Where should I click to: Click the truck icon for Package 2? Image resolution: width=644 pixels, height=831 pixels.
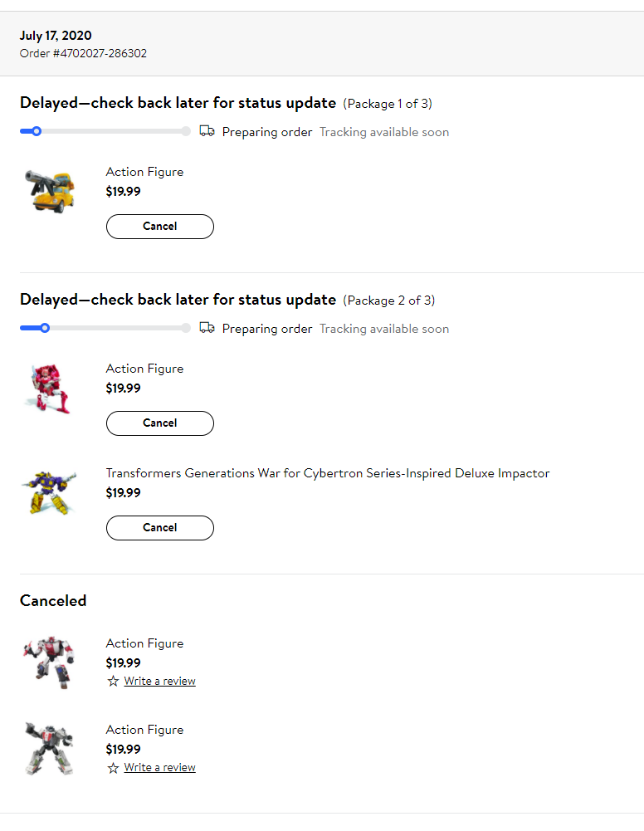tap(207, 328)
